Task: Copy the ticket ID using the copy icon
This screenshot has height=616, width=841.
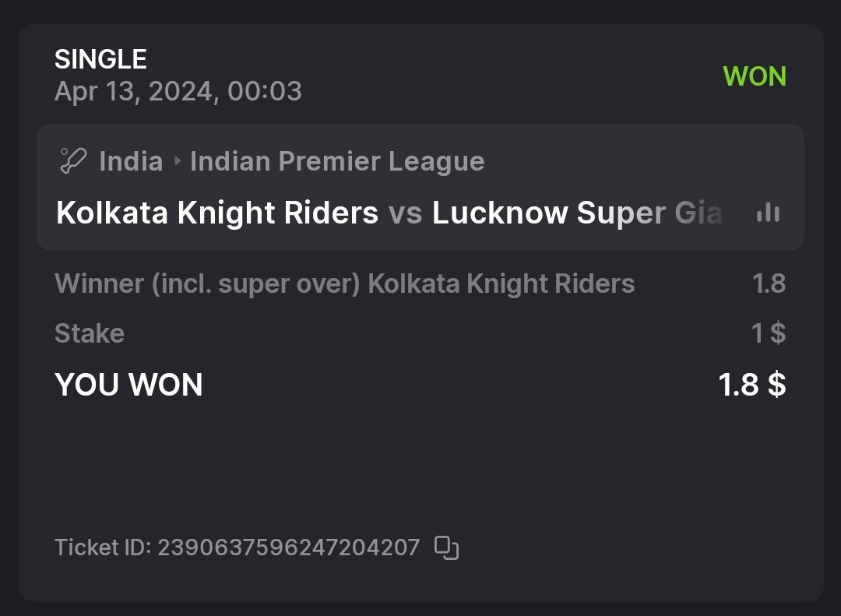Action: coord(446,548)
